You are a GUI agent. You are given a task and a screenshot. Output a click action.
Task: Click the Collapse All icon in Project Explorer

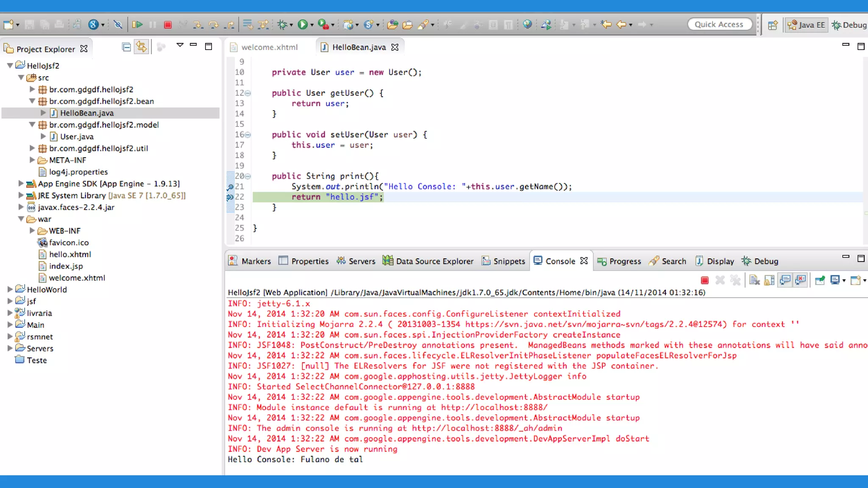[126, 47]
